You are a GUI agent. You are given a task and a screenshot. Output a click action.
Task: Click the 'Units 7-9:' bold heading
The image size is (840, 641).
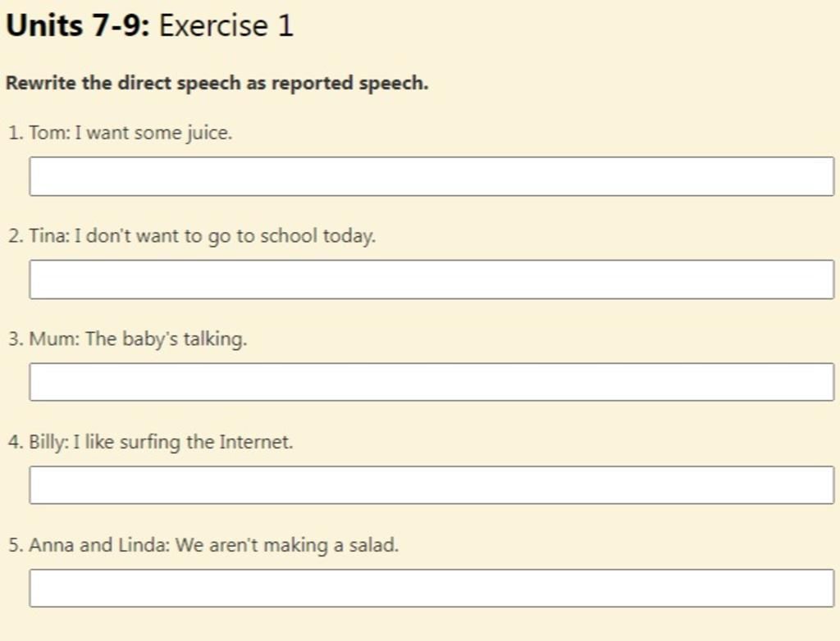tap(78, 25)
